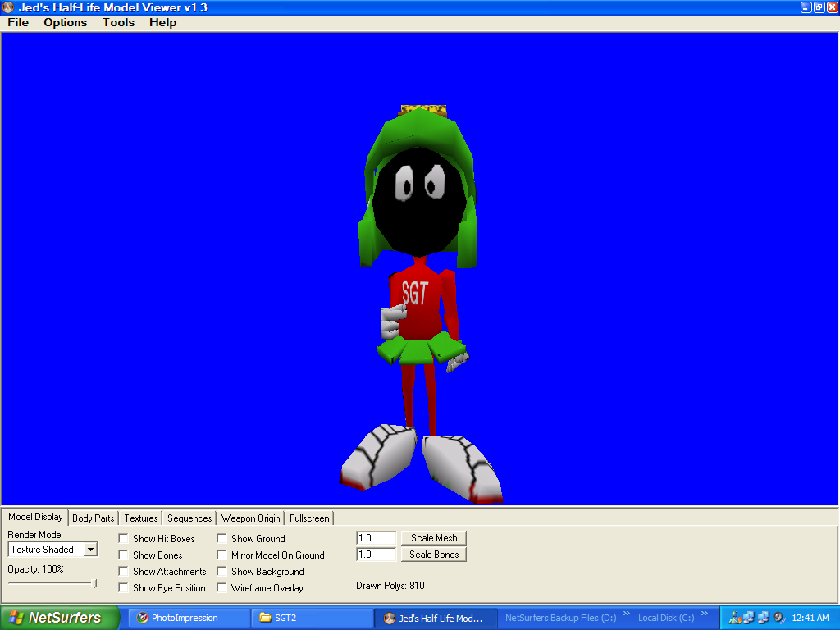The width and height of the screenshot is (840, 630).
Task: Click the system clock showing 12:41 AM
Action: [810, 618]
